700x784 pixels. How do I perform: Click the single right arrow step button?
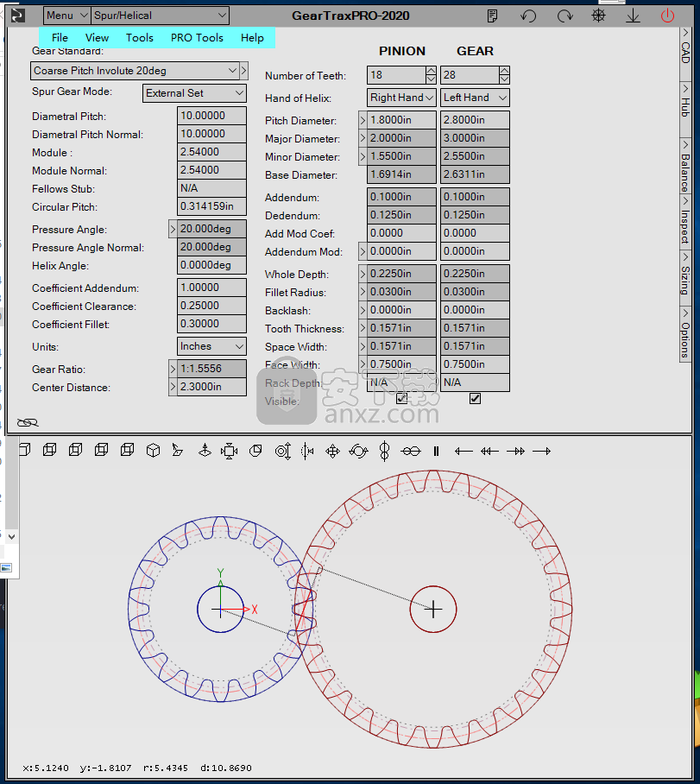(541, 452)
